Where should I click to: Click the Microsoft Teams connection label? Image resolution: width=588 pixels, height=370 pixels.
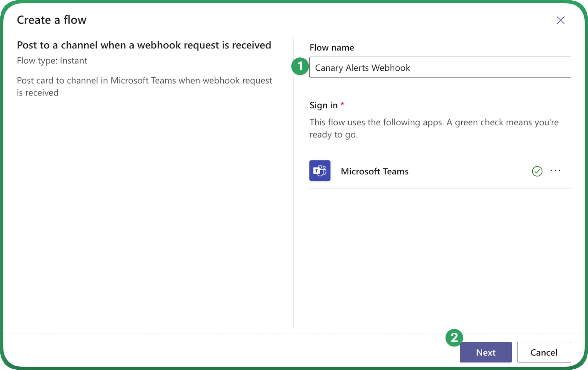pyautogui.click(x=374, y=171)
